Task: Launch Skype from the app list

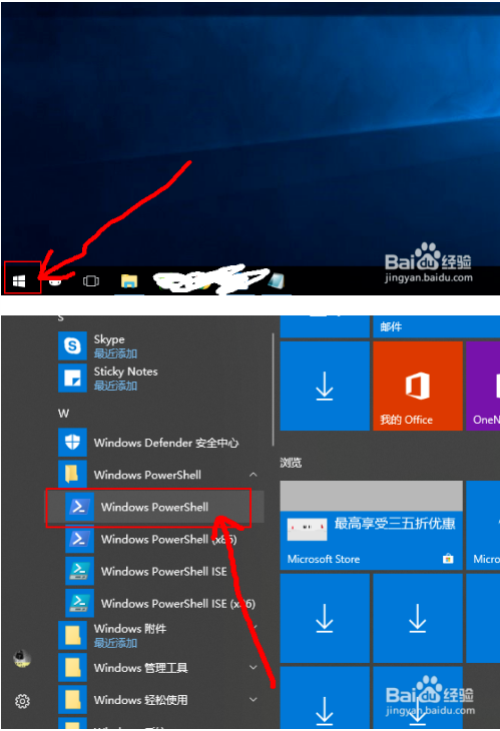Action: [158, 346]
